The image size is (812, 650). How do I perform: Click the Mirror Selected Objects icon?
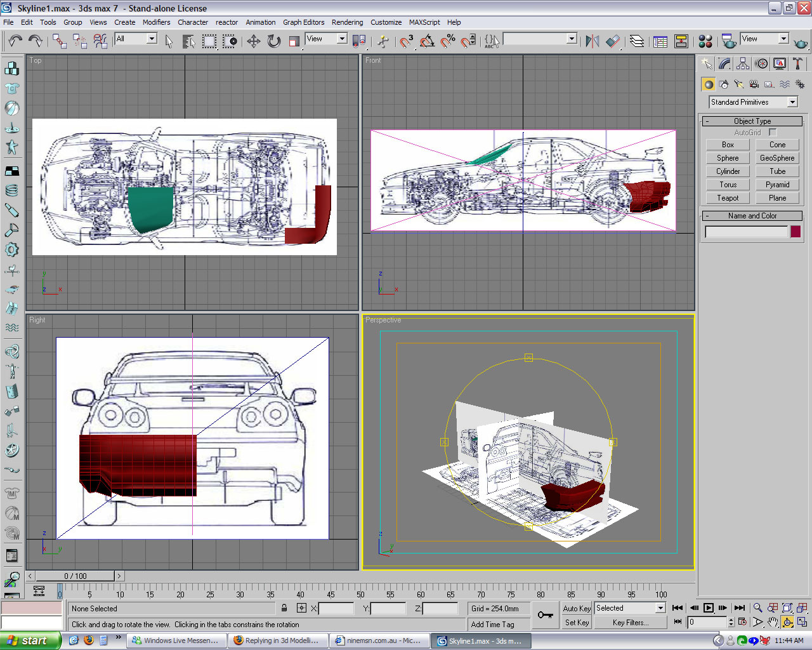click(592, 41)
